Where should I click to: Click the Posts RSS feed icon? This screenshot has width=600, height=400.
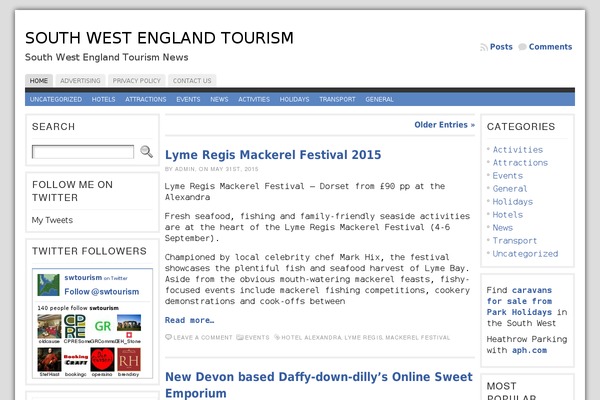484,47
